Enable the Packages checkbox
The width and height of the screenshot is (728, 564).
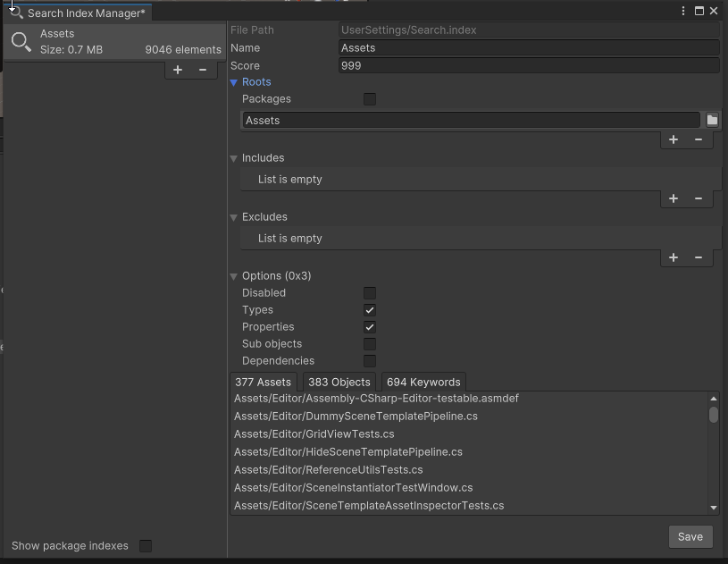click(x=370, y=99)
